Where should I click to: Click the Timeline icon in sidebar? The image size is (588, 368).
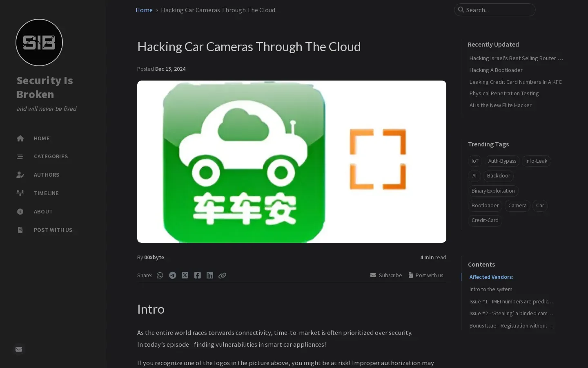[x=20, y=193]
